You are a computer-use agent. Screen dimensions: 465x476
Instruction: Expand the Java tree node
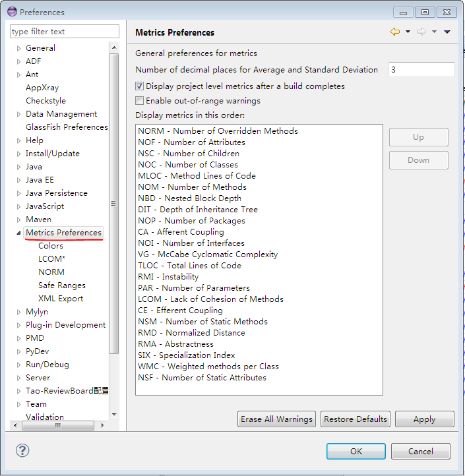coord(19,167)
